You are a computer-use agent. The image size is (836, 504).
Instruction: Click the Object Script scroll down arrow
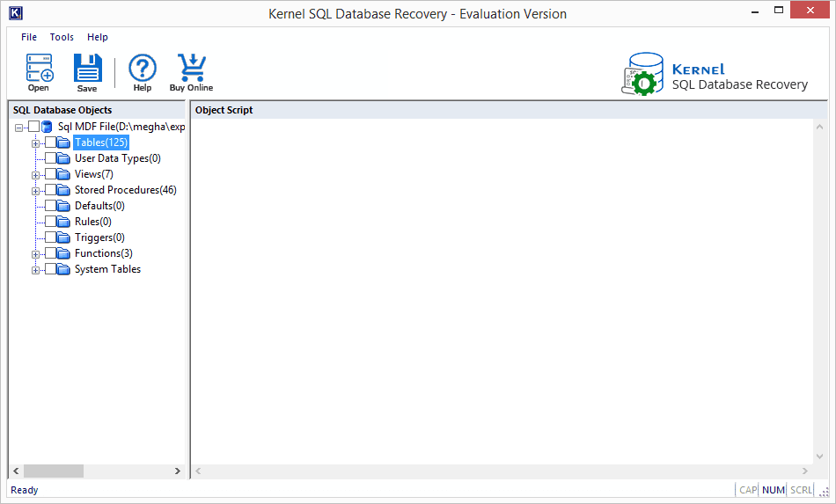click(x=820, y=456)
